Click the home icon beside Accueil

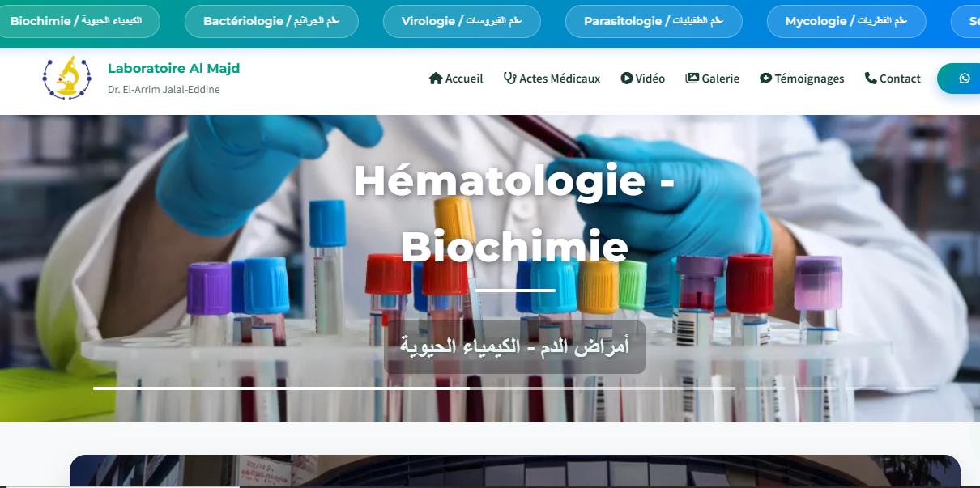pyautogui.click(x=436, y=79)
